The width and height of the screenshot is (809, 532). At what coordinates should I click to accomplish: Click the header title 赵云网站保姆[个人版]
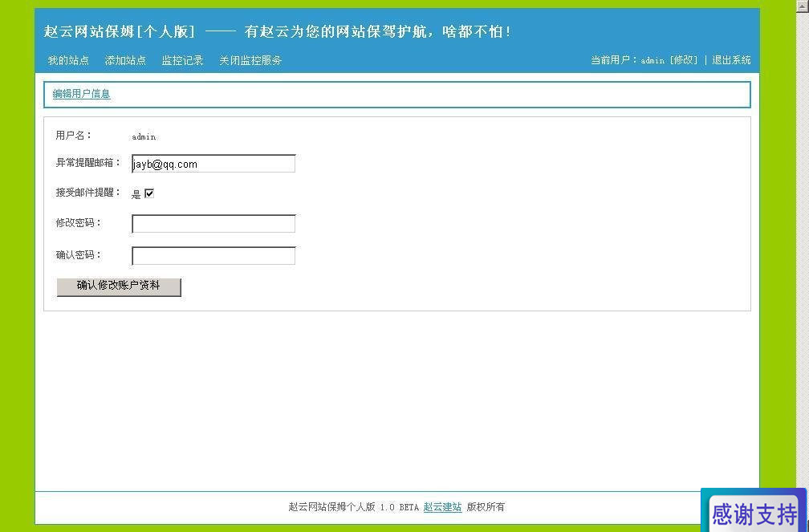tap(119, 31)
